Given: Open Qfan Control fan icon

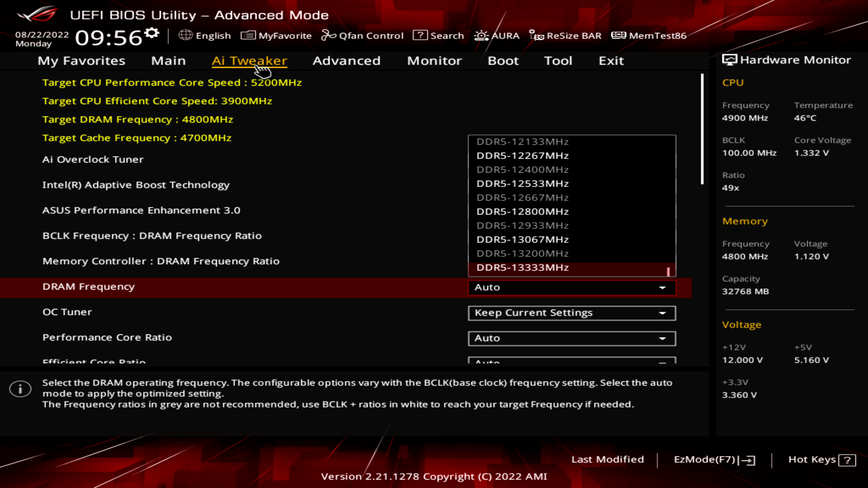Looking at the screenshot, I should [x=328, y=35].
